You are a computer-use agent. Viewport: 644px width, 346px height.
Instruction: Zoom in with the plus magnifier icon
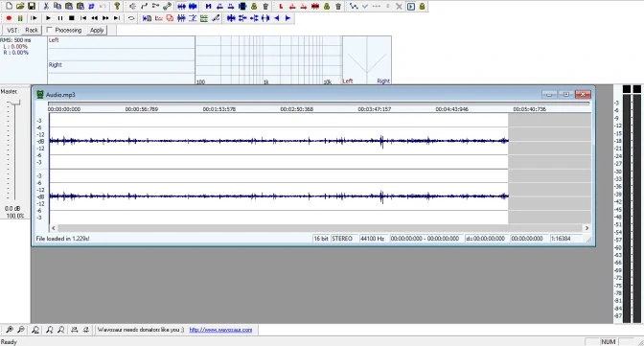click(x=9, y=330)
